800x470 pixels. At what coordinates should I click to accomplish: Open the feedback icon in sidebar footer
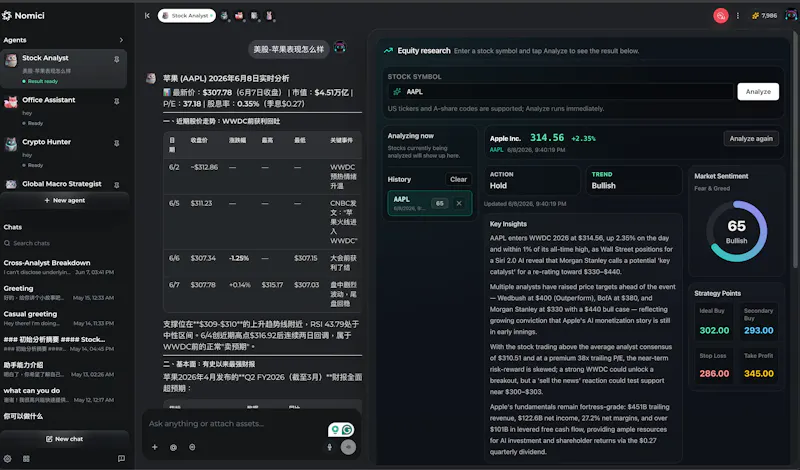(x=121, y=458)
